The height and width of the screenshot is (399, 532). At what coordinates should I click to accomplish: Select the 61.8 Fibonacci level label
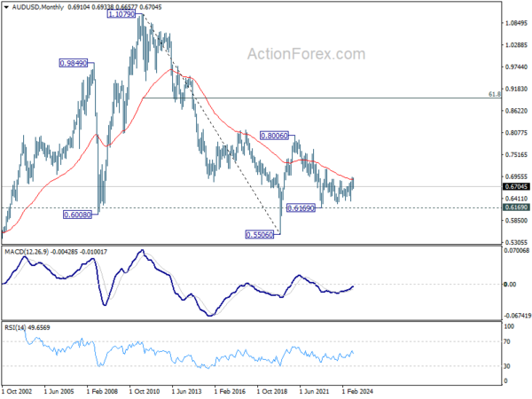click(495, 94)
